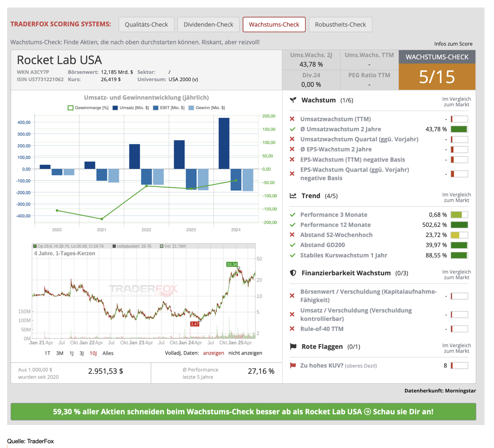Click market comparison bar for Zu hohes KUV

click(459, 366)
